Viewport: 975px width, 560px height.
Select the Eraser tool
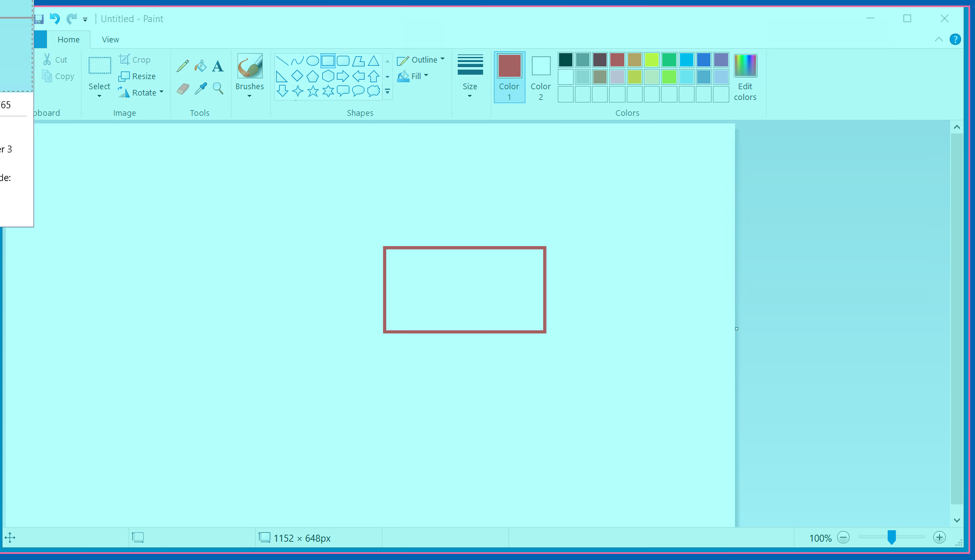pos(183,88)
